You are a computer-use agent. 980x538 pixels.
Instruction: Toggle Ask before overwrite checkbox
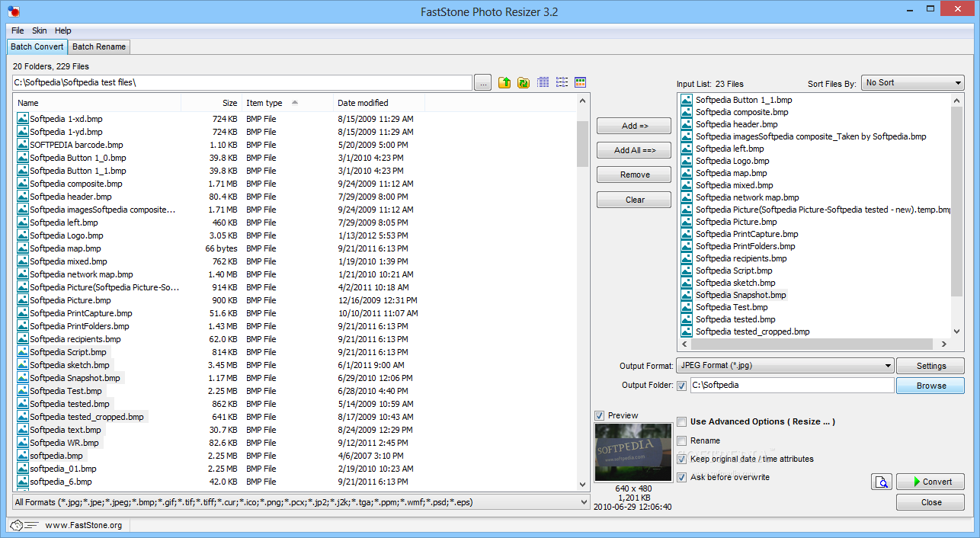(681, 477)
